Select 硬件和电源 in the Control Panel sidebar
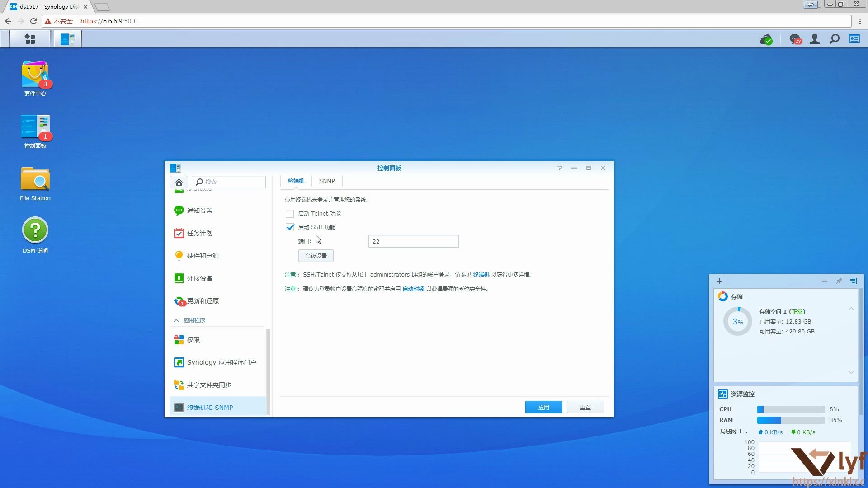 [x=203, y=255]
